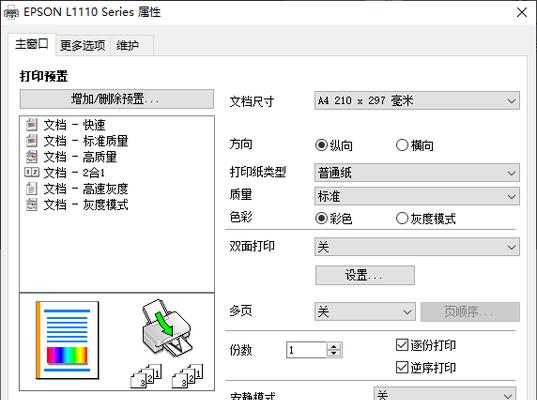Switch to the 更多选项 tab
The width and height of the screenshot is (537, 400).
(83, 45)
